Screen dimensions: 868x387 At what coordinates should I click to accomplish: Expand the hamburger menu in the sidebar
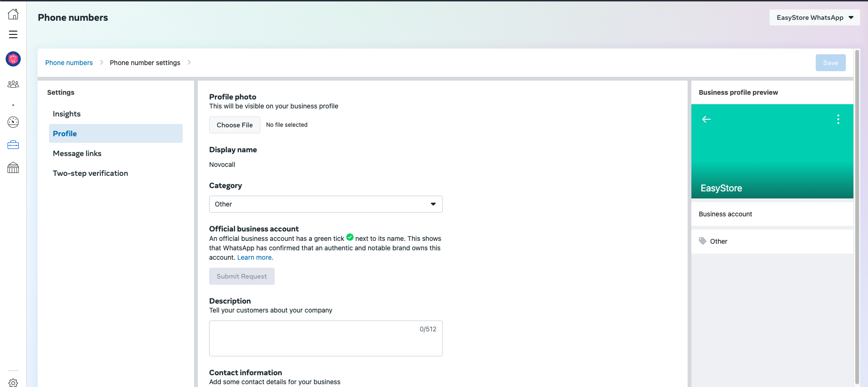(x=13, y=34)
